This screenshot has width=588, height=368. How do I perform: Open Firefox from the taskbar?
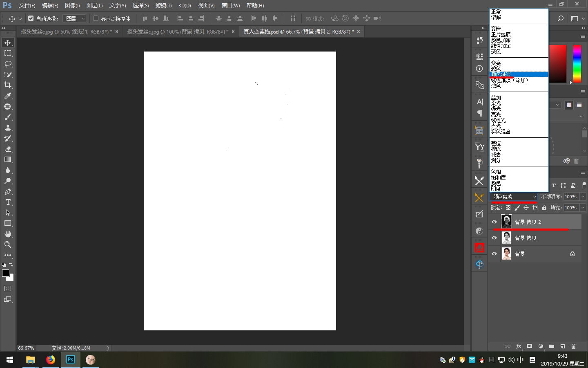tap(51, 360)
